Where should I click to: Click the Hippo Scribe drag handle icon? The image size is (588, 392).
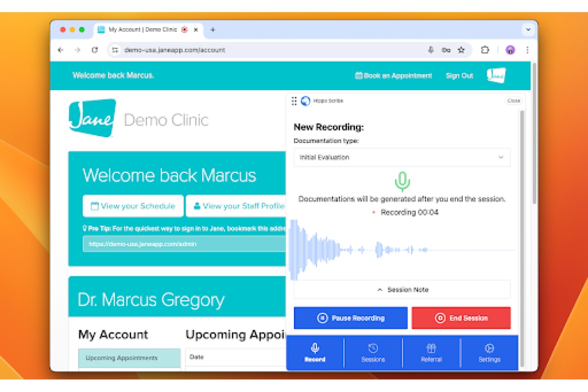point(294,101)
